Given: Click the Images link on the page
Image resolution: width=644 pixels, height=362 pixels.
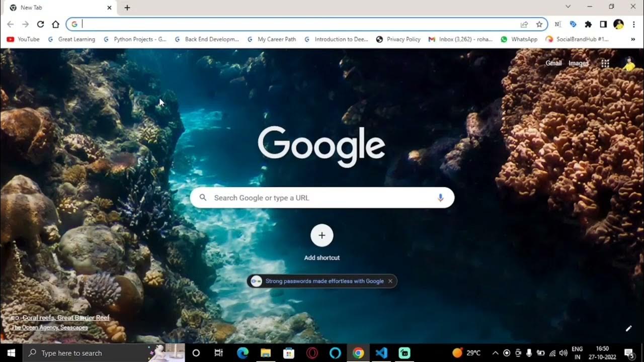Looking at the screenshot, I should [578, 63].
